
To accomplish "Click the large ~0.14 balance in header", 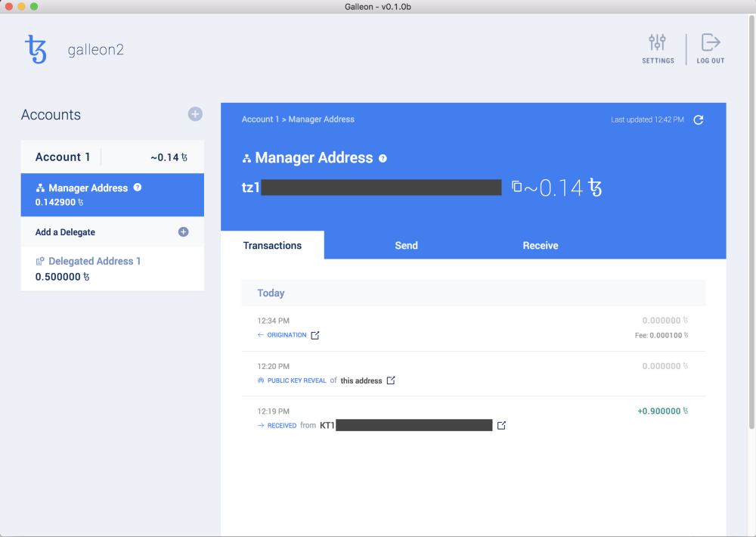I will click(x=563, y=188).
